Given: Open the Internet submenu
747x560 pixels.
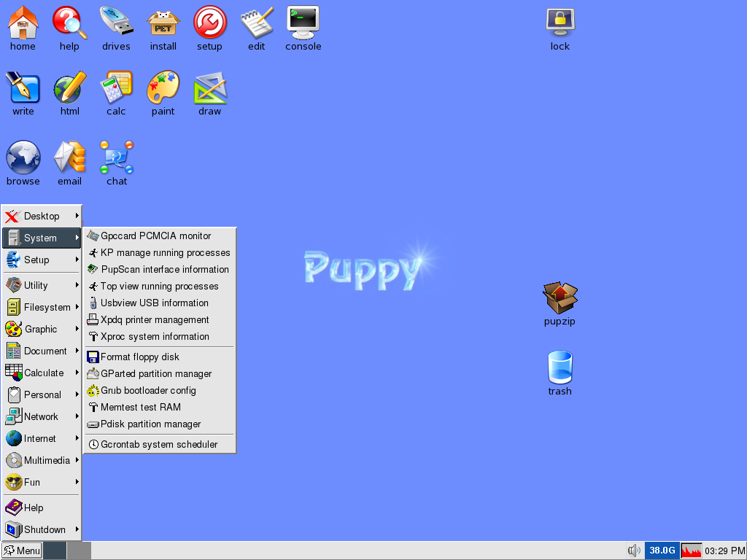Looking at the screenshot, I should click(42, 438).
